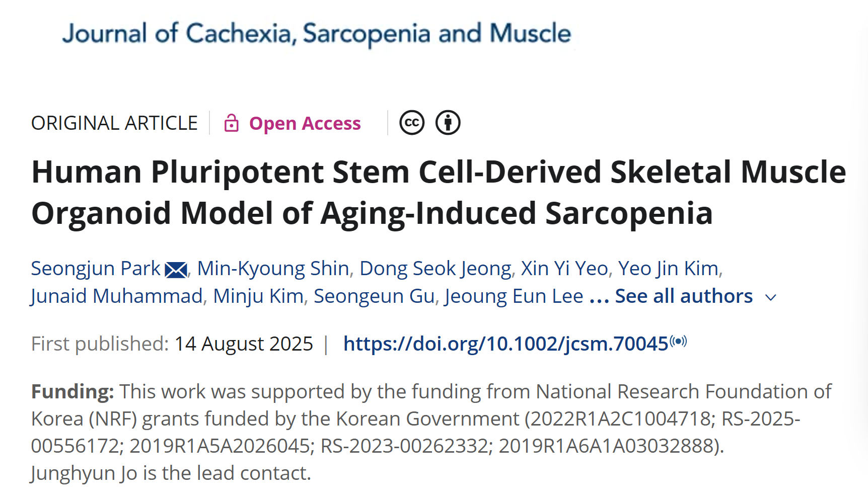Viewport: 868px width, 503px height.
Task: Open author Xin Yi Yeo
Action: 565,269
